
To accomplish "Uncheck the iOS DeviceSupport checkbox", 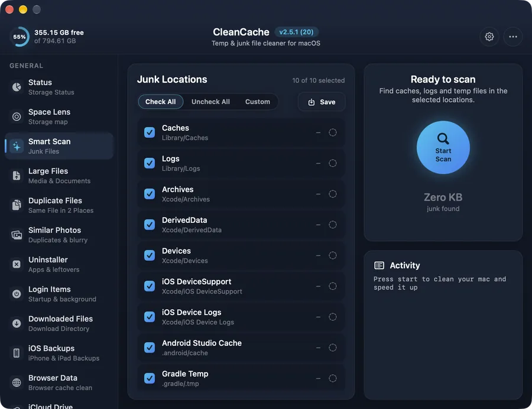I will [150, 286].
